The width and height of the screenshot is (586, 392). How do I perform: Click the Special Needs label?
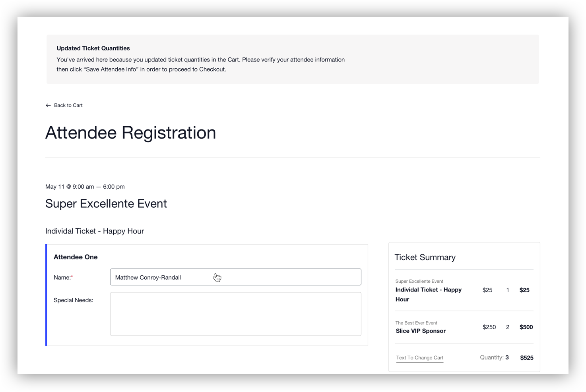73,300
